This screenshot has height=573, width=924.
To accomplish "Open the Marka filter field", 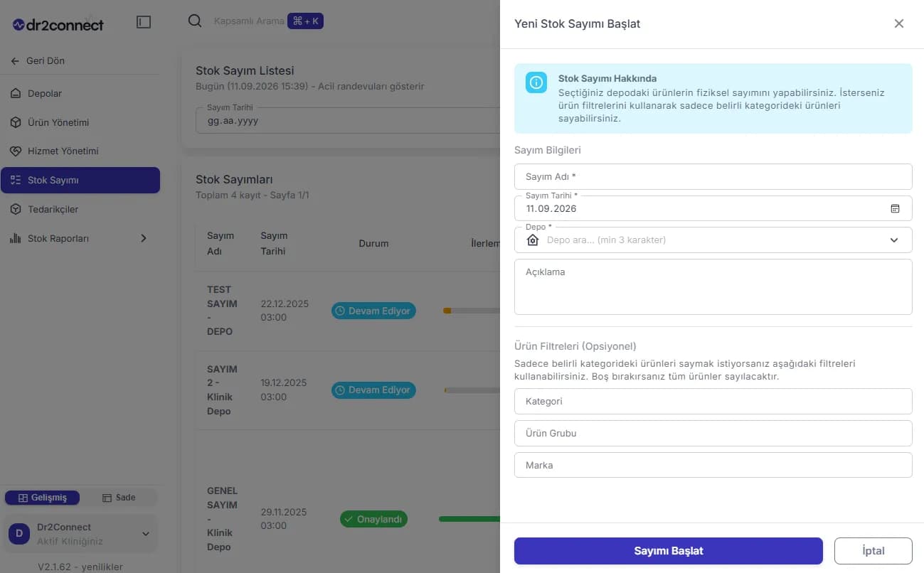I will [x=713, y=465].
